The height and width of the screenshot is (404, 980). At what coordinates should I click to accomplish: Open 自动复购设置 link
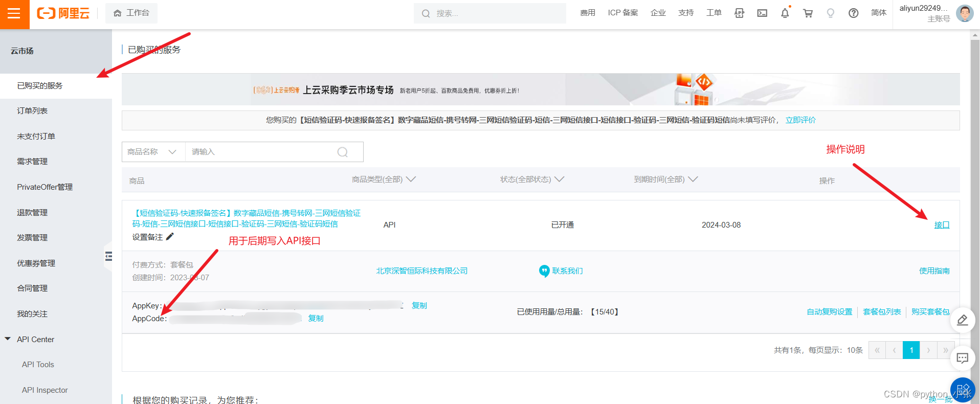(x=830, y=311)
